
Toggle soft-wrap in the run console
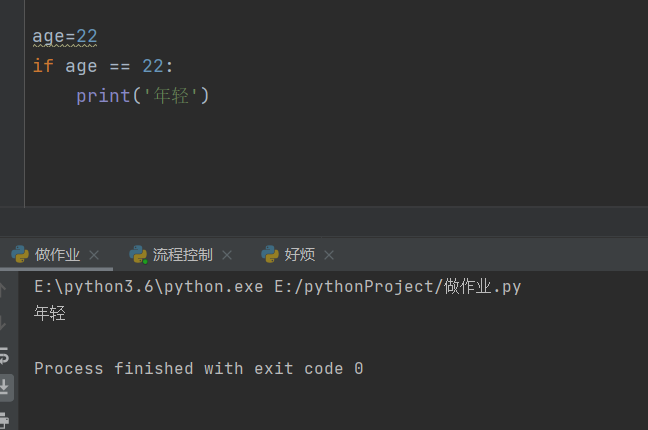pyautogui.click(x=5, y=354)
